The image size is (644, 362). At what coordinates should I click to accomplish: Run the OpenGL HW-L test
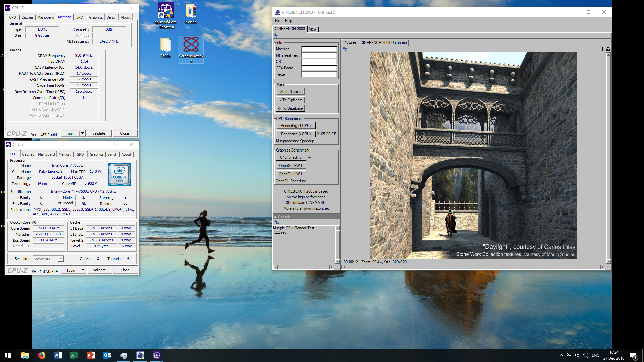point(291,174)
